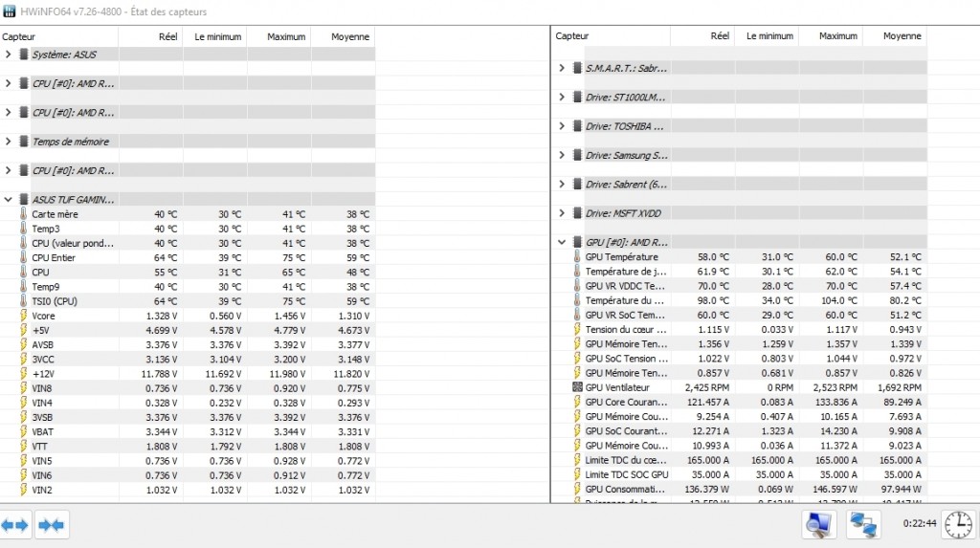Click the CPU Entier thermometer icon
The height and width of the screenshot is (548, 980).
pyautogui.click(x=24, y=257)
